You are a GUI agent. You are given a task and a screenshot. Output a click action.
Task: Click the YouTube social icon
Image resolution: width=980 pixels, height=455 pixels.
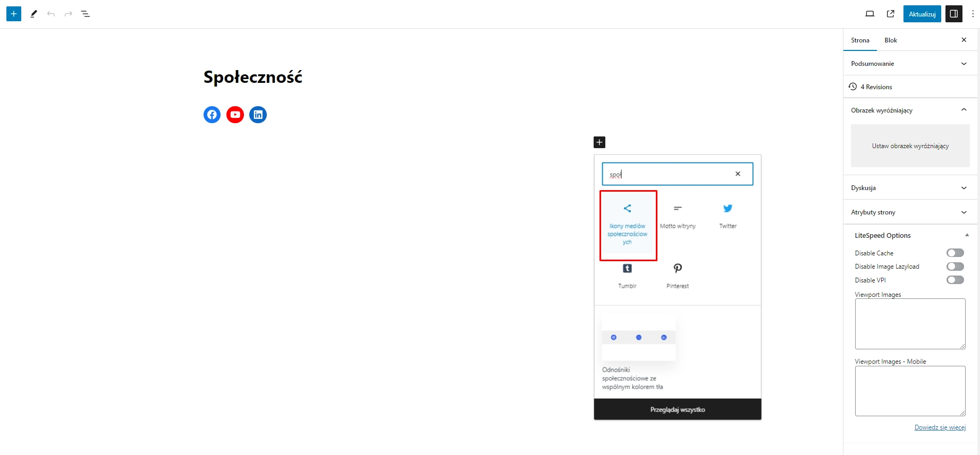(x=235, y=115)
